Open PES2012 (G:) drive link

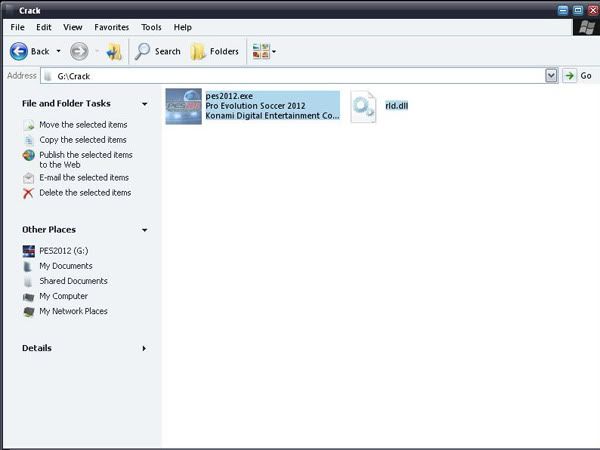64,251
